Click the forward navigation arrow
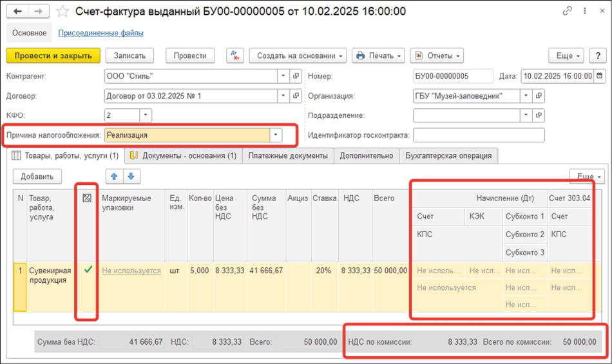612x364 pixels. tap(39, 11)
